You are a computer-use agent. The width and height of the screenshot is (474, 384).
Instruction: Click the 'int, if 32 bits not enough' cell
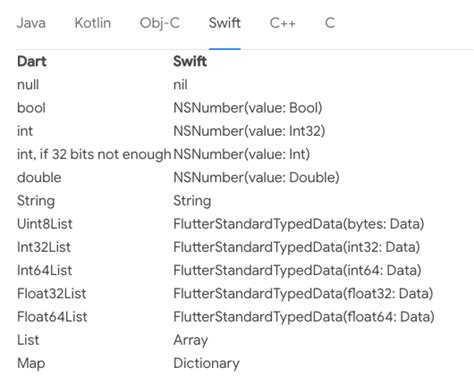[x=94, y=154]
